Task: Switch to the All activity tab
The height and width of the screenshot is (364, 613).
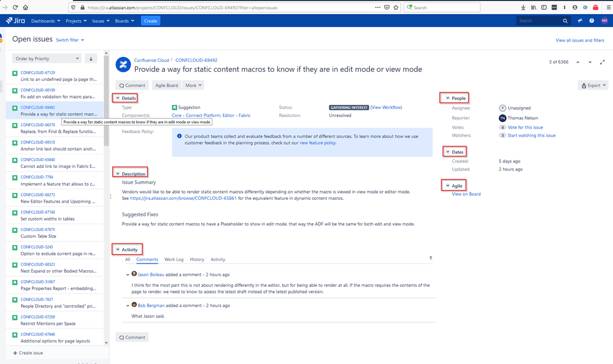Action: point(128,259)
